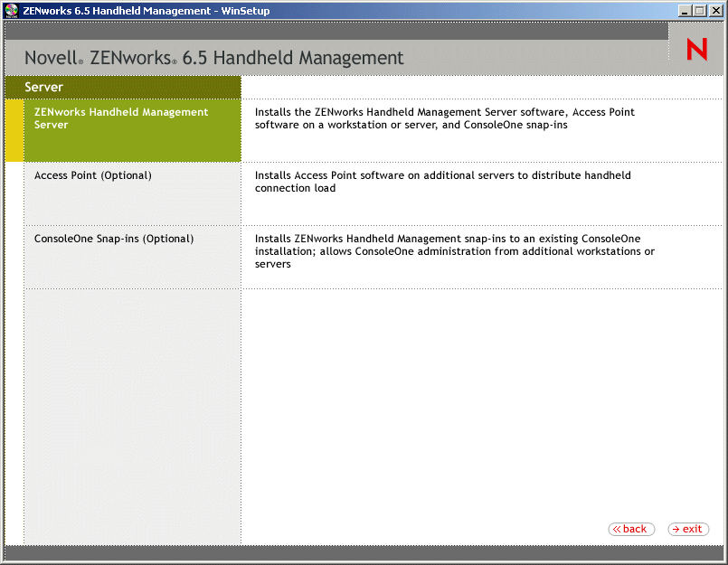Click the ZENworks icon in the title bar
This screenshot has height=565, width=728.
[11, 10]
